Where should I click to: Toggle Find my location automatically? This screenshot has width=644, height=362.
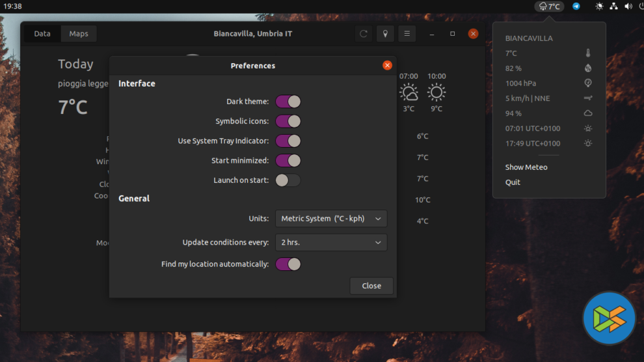click(x=288, y=264)
